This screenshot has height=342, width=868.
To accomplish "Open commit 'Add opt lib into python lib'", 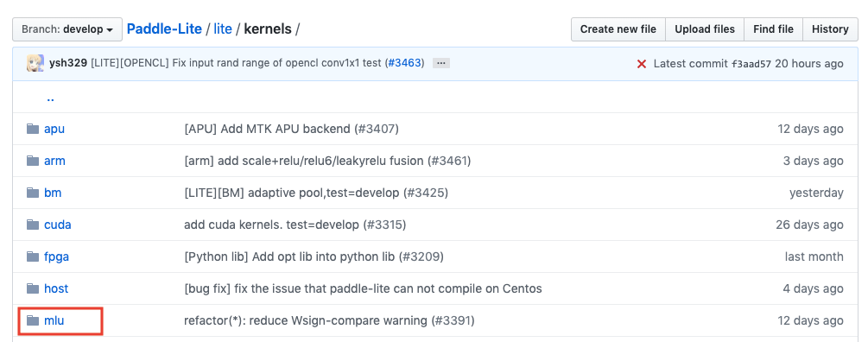I will [314, 256].
